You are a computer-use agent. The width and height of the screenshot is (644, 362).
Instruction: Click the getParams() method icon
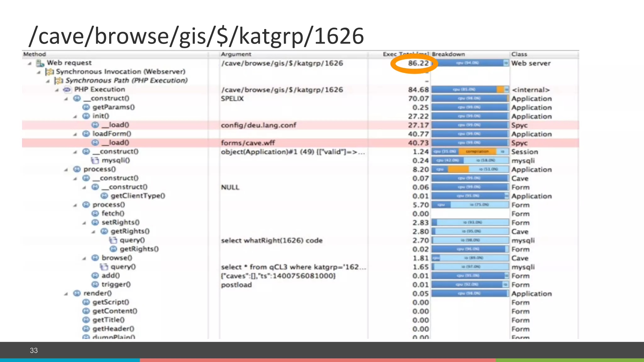86,107
